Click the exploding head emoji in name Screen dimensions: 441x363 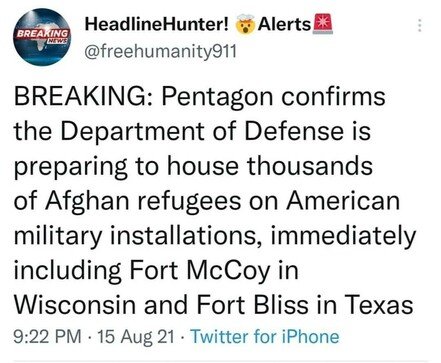click(x=245, y=25)
